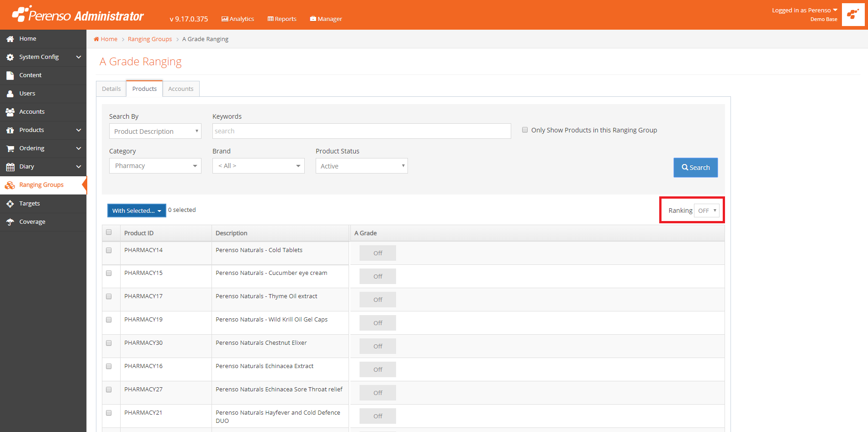Tick the checkbox for PHARMACY27
Viewport: 868px width, 432px height.
click(109, 390)
